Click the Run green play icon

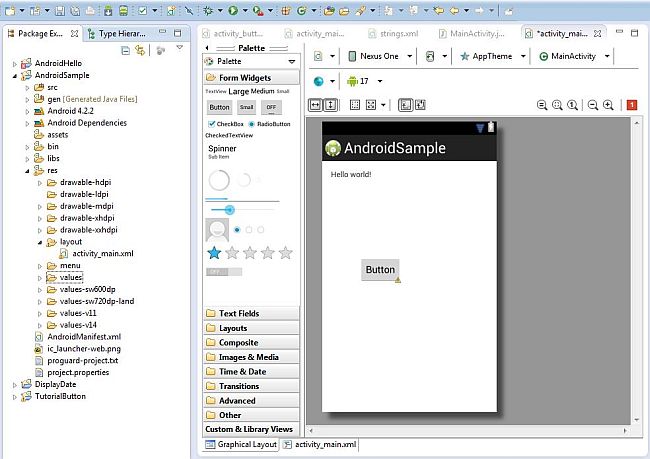pos(233,11)
